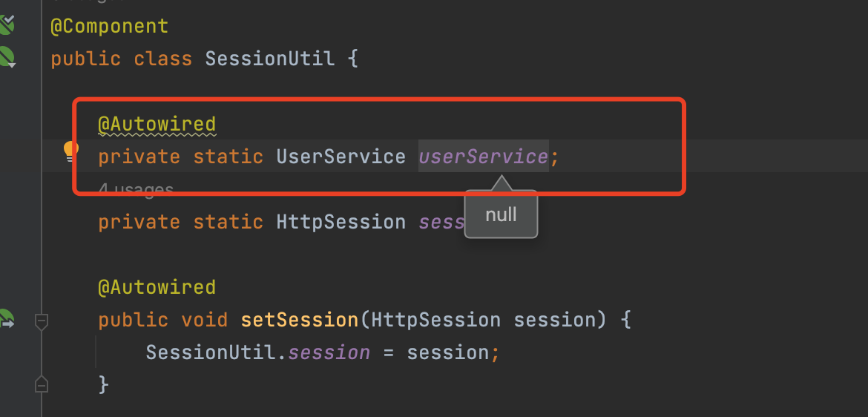Click the fold end marker at closing brace

[42, 384]
